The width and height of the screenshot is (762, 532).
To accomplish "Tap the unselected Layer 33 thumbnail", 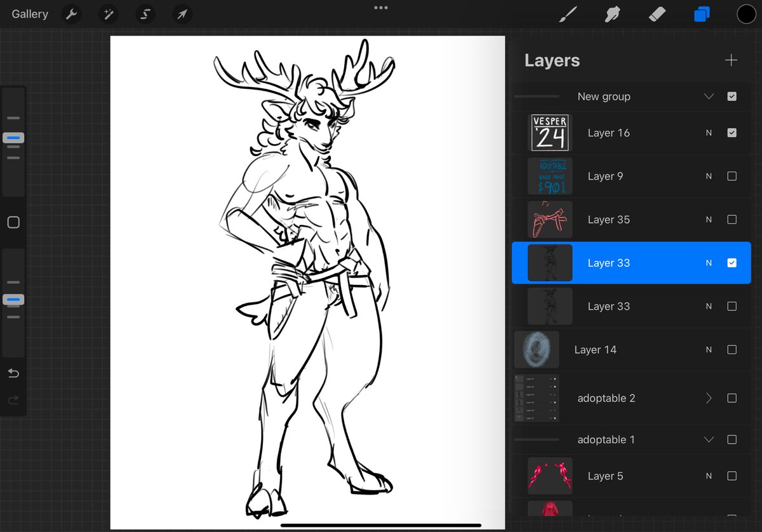I will 550,306.
